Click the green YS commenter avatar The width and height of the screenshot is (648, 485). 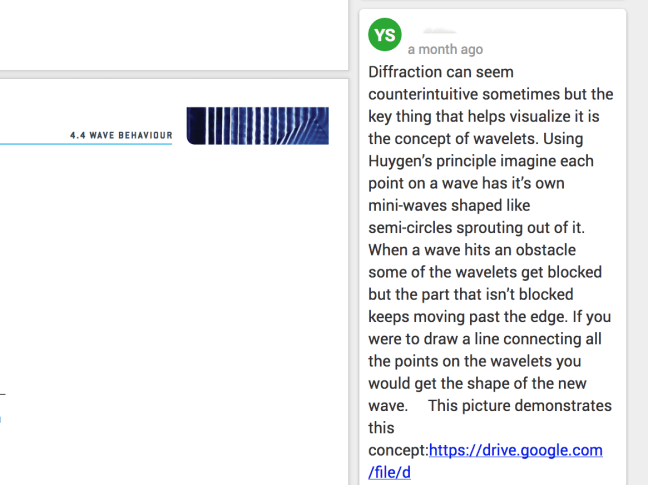384,35
